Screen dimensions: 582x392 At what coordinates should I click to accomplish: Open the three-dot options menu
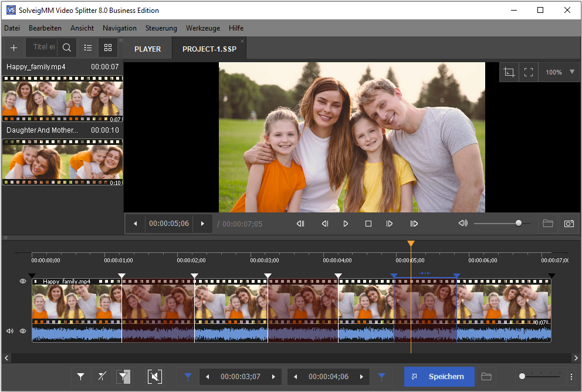[x=571, y=377]
